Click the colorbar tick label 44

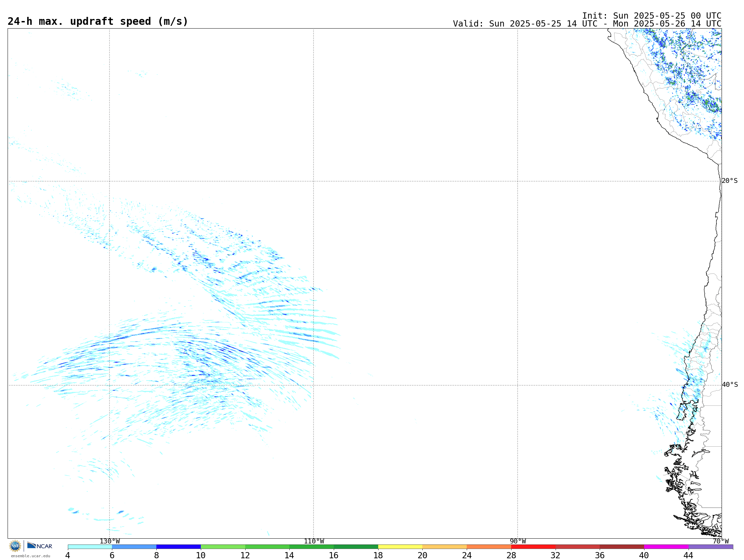click(x=688, y=556)
